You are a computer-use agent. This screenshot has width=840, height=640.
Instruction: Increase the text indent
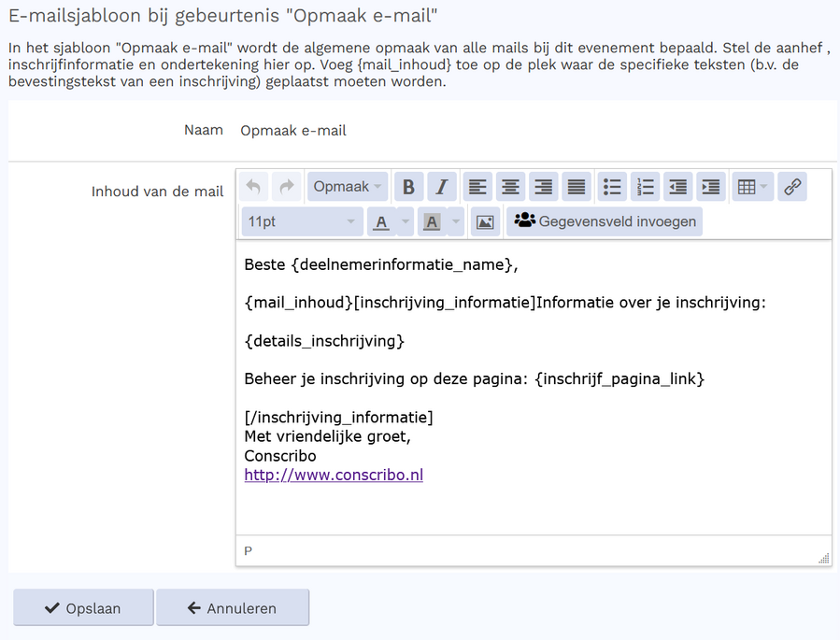point(710,186)
